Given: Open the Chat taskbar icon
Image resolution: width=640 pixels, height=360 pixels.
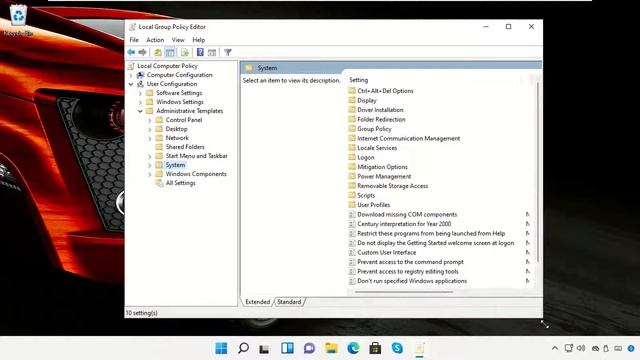Looking at the screenshot, I should [x=309, y=348].
